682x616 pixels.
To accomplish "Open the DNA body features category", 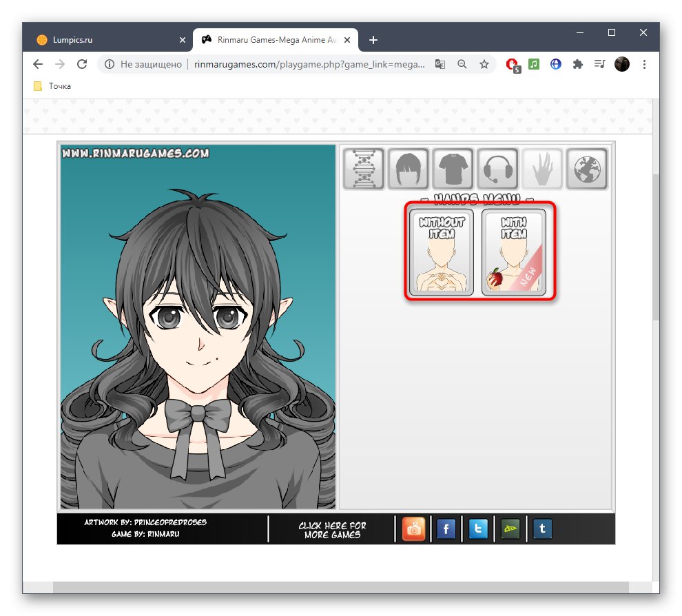I will coord(364,169).
